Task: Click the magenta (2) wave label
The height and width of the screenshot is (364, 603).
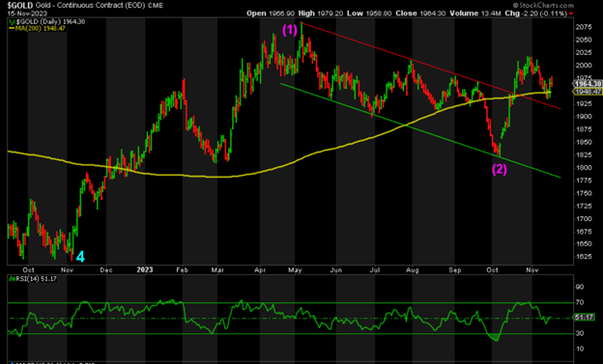Action: (500, 169)
